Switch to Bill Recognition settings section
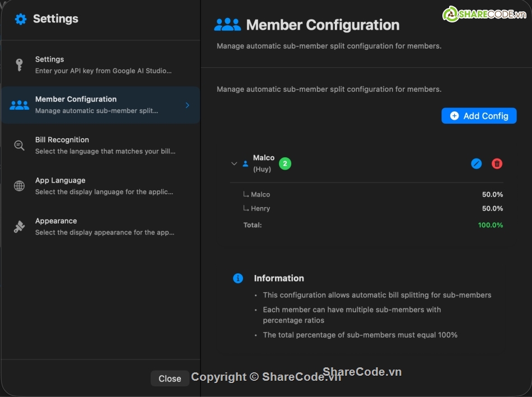This screenshot has width=532, height=397. tap(101, 145)
